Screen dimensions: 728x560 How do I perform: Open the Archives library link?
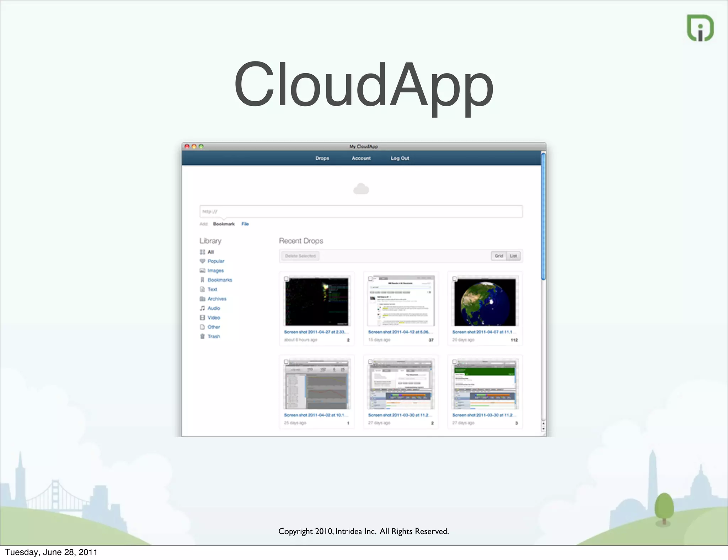tap(217, 299)
